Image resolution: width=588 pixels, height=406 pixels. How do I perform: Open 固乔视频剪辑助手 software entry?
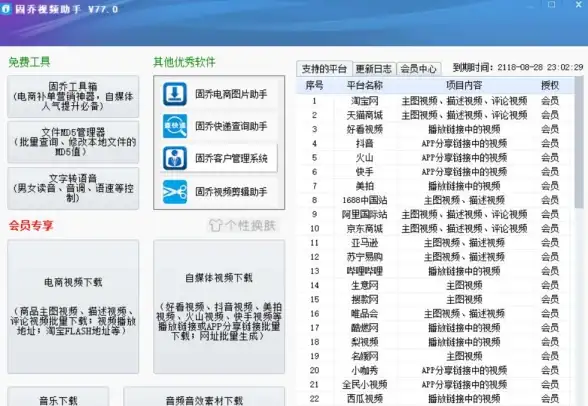click(x=219, y=192)
